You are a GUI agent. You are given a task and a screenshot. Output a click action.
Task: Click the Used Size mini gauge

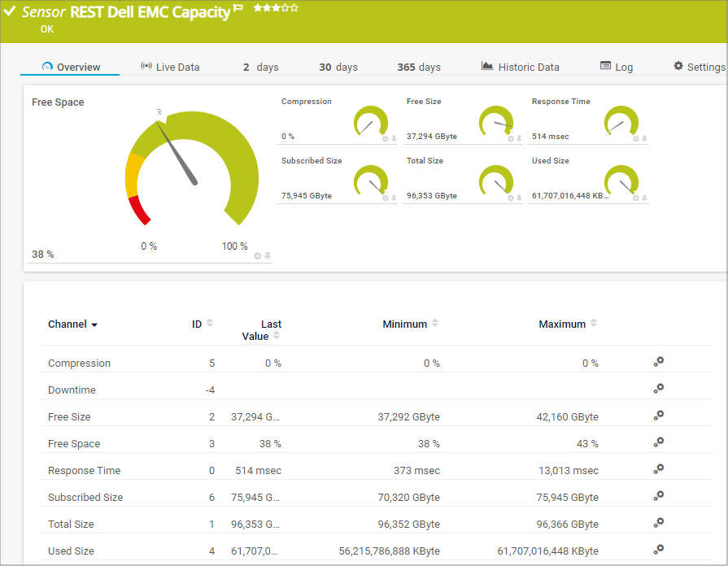[x=621, y=181]
